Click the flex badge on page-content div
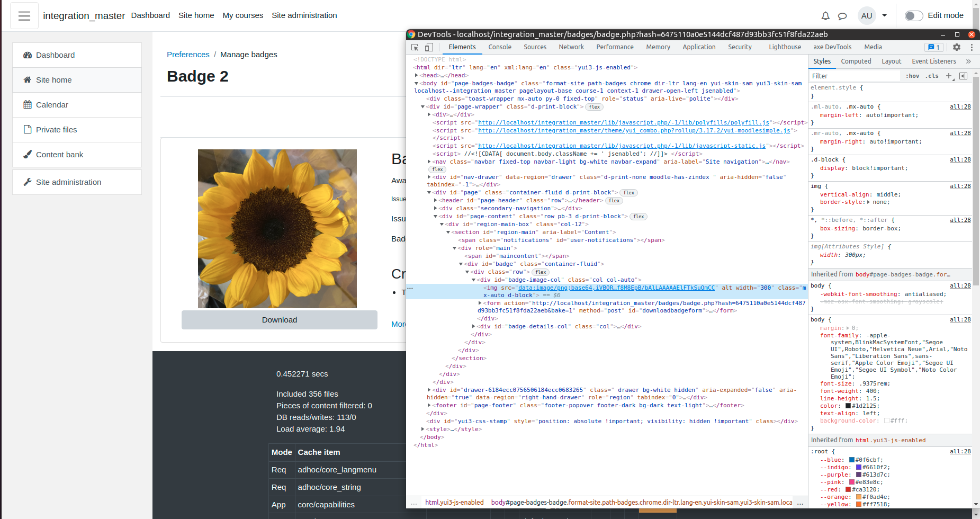 pos(639,217)
